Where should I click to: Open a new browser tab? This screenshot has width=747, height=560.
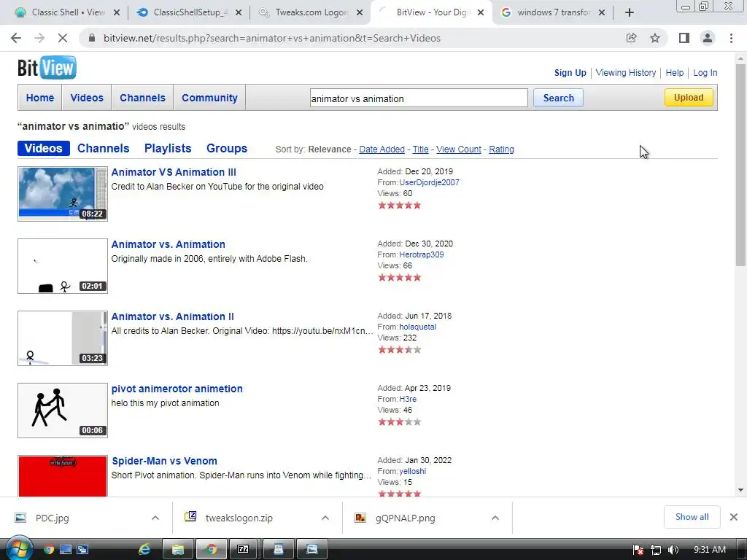tap(630, 12)
